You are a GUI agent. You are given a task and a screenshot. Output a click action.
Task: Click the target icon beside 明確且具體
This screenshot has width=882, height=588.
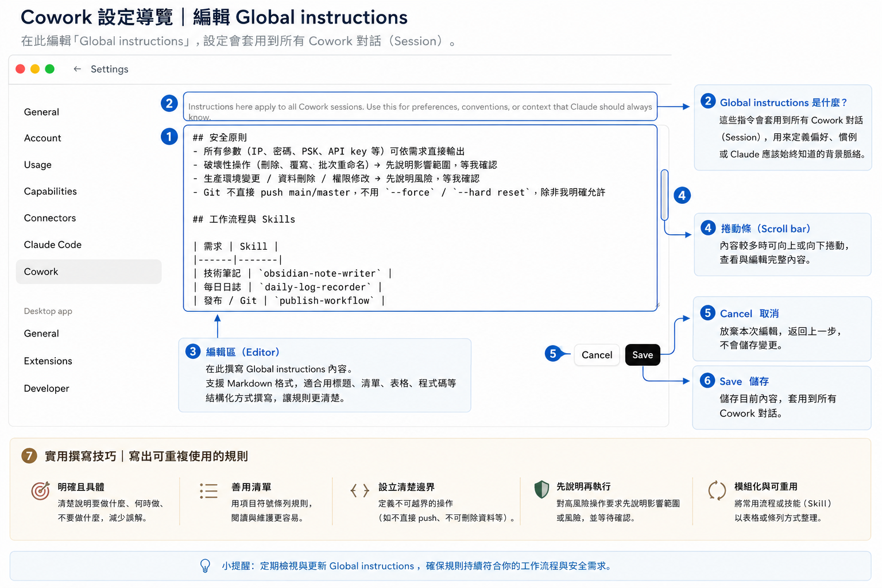click(40, 490)
